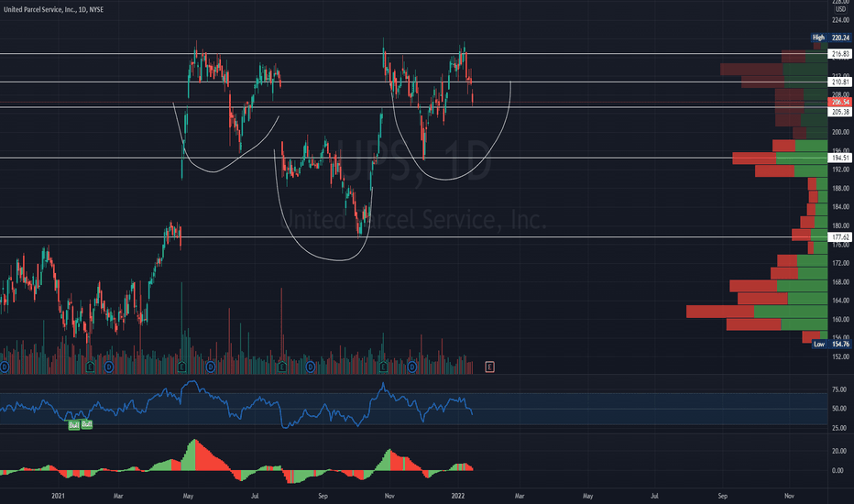854x504 pixels.
Task: Select the 205.38 horizontal line price label
Action: click(x=839, y=112)
